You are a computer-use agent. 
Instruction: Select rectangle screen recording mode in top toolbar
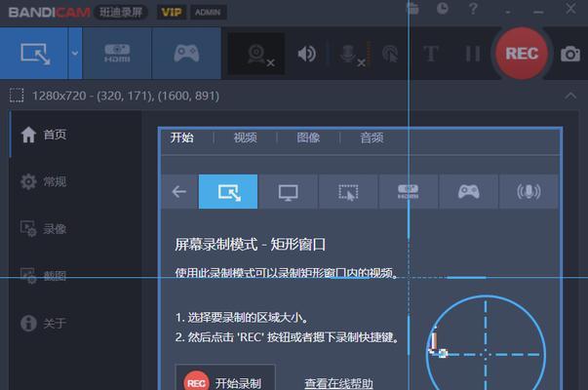tap(34, 53)
